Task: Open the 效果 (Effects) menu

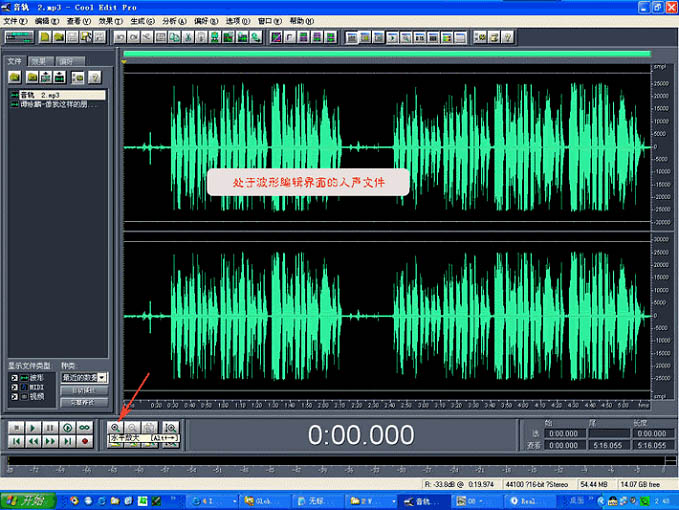Action: click(x=108, y=20)
